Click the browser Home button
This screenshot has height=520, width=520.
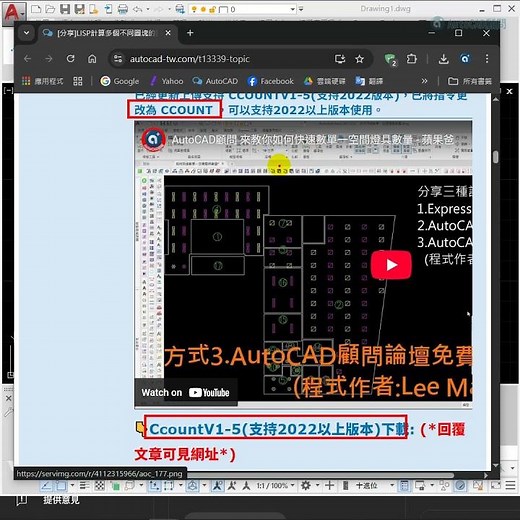(92, 59)
